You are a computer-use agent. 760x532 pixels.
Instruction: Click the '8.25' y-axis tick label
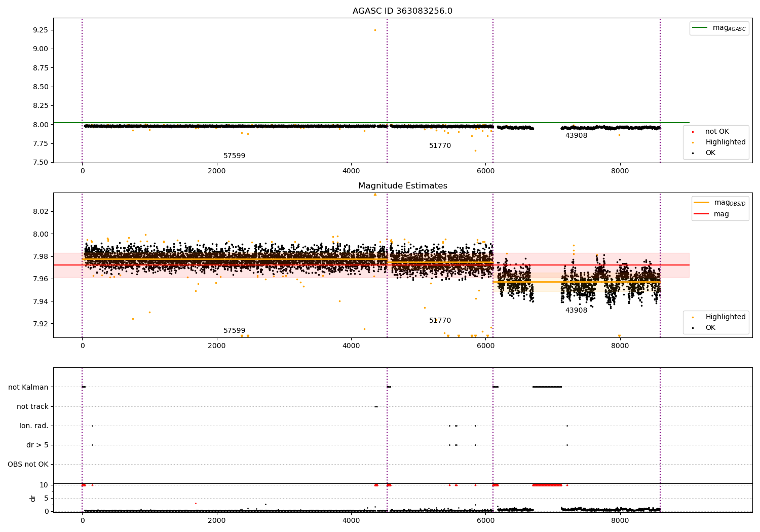(x=40, y=105)
